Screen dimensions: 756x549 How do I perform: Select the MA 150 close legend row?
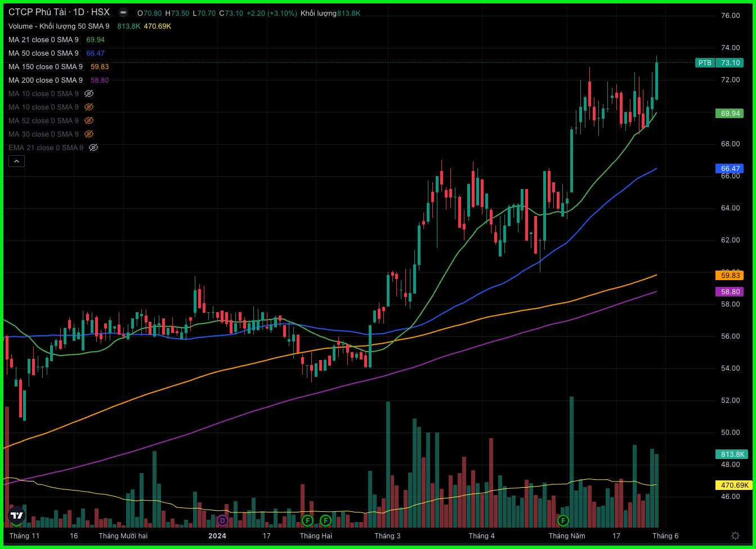59,66
